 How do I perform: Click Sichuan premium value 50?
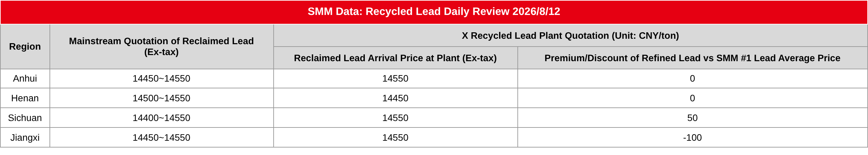point(692,118)
